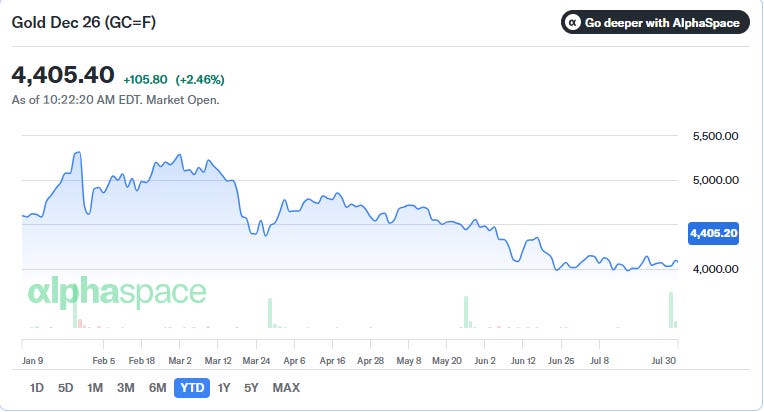Click the blue 4,405.20 price tag
This screenshot has height=412, width=764.
click(x=713, y=233)
